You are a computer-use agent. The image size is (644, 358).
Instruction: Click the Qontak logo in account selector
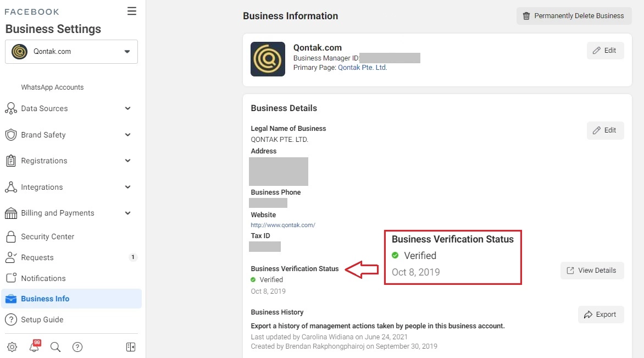point(19,51)
